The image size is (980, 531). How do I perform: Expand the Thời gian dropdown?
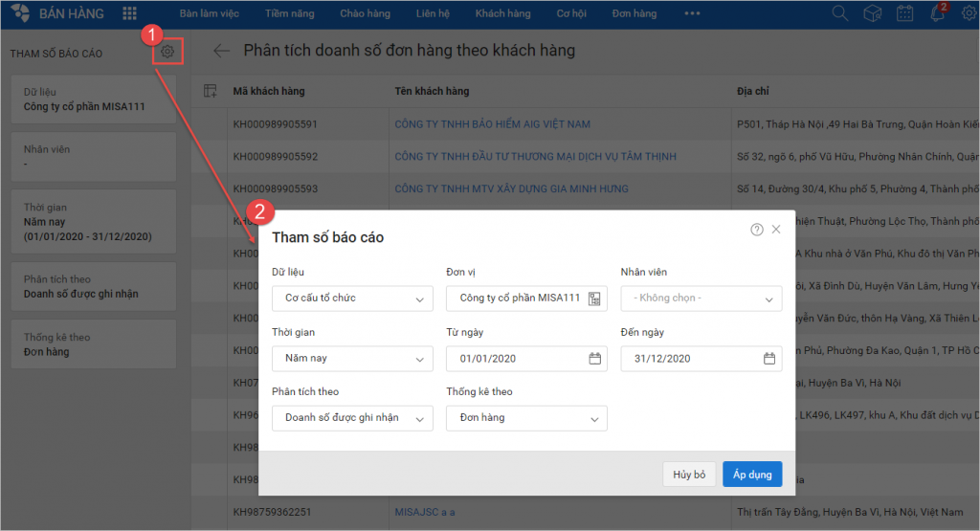pos(352,359)
